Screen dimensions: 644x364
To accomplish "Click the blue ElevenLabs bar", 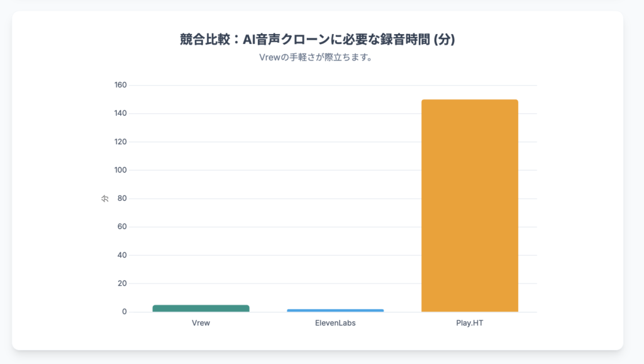I will (x=335, y=310).
